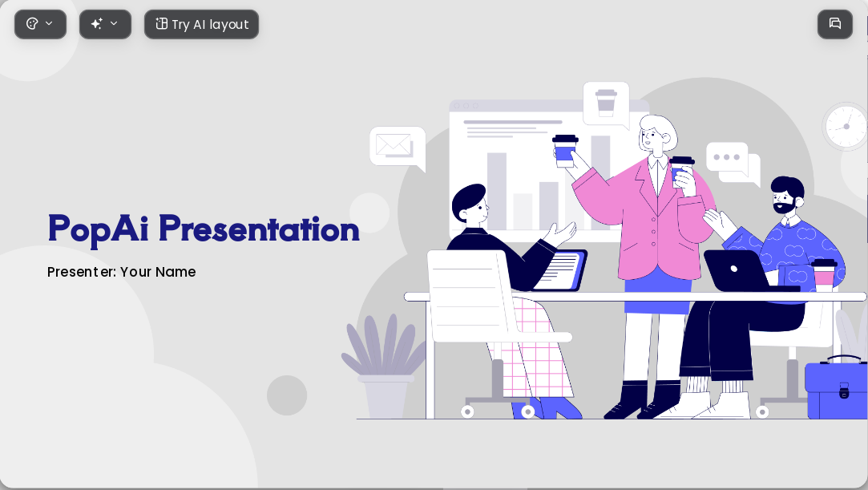Viewport: 868px width, 490px height.
Task: Select the PopAi Presentation title text
Action: pos(204,229)
